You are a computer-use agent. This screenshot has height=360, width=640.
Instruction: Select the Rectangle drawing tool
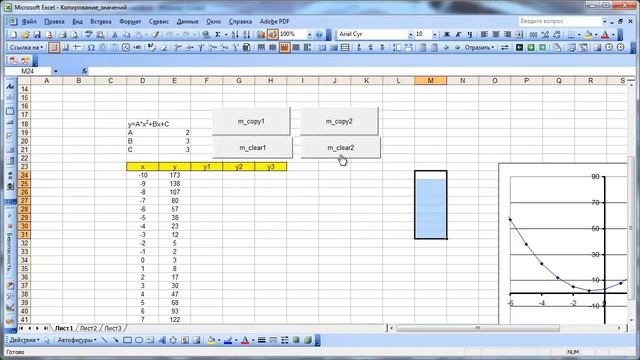coord(127,340)
